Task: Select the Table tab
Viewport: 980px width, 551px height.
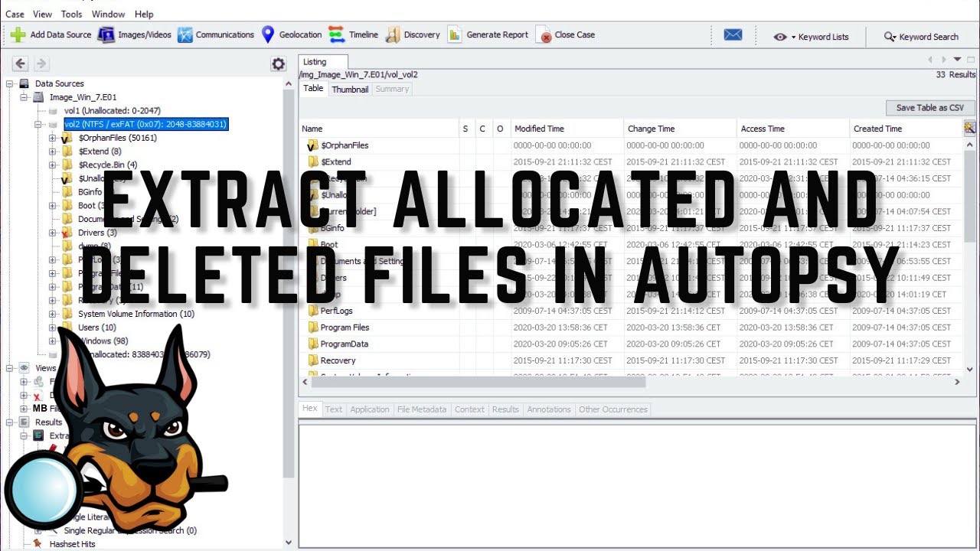Action: pos(313,89)
